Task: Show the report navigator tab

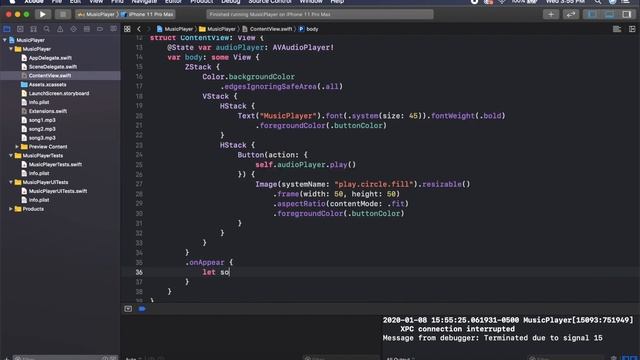Action: pyautogui.click(x=113, y=29)
